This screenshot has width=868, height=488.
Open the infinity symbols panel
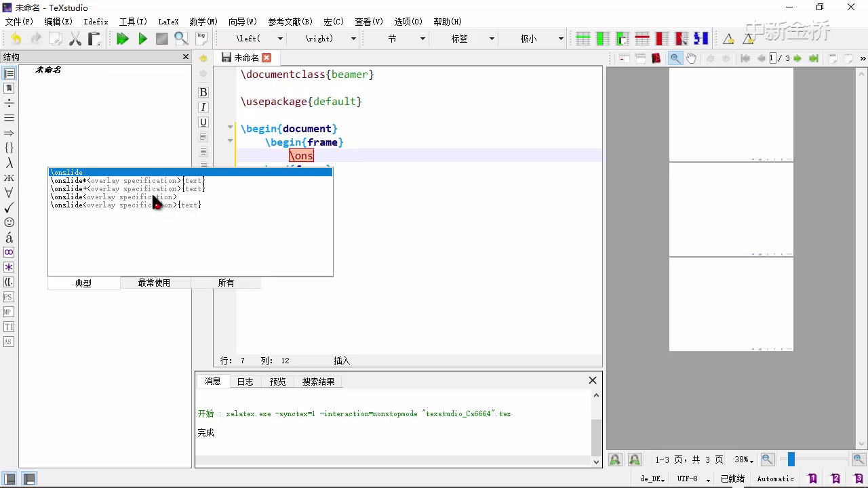pos(9,252)
